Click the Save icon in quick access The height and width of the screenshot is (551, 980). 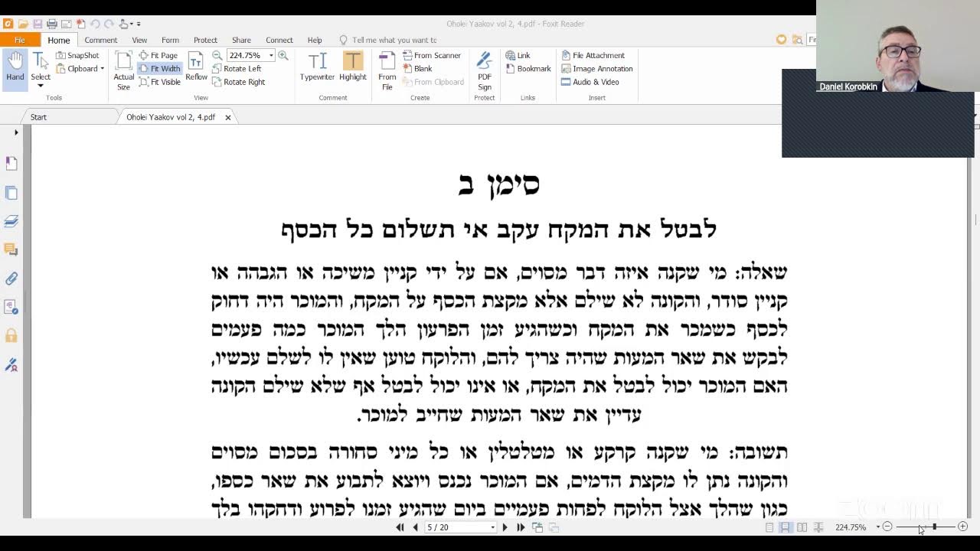pyautogui.click(x=38, y=24)
